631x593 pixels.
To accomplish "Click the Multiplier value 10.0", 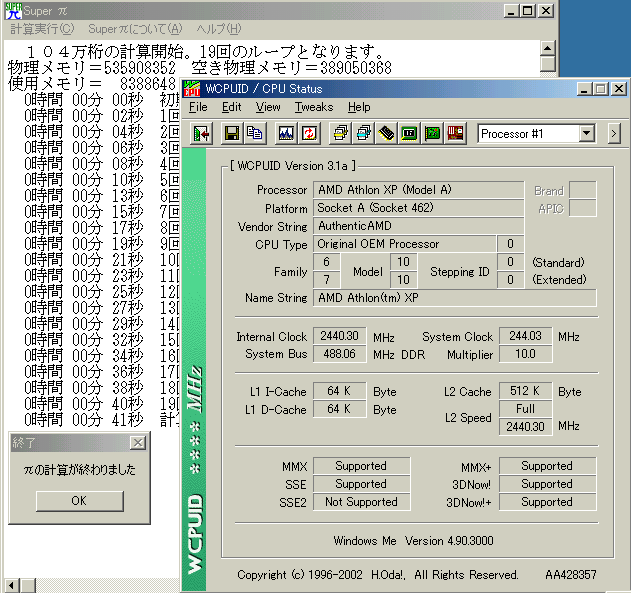I will 526,354.
